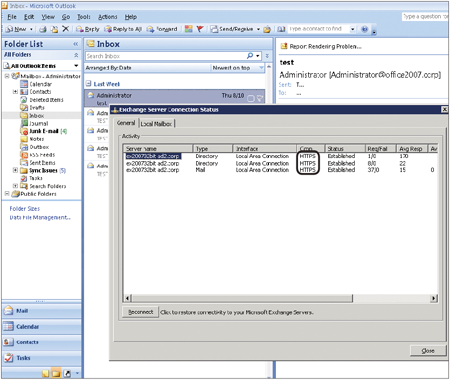Click the Notes icon at navigation bottom
This screenshot has height=380, width=450.
pyautogui.click(x=46, y=374)
